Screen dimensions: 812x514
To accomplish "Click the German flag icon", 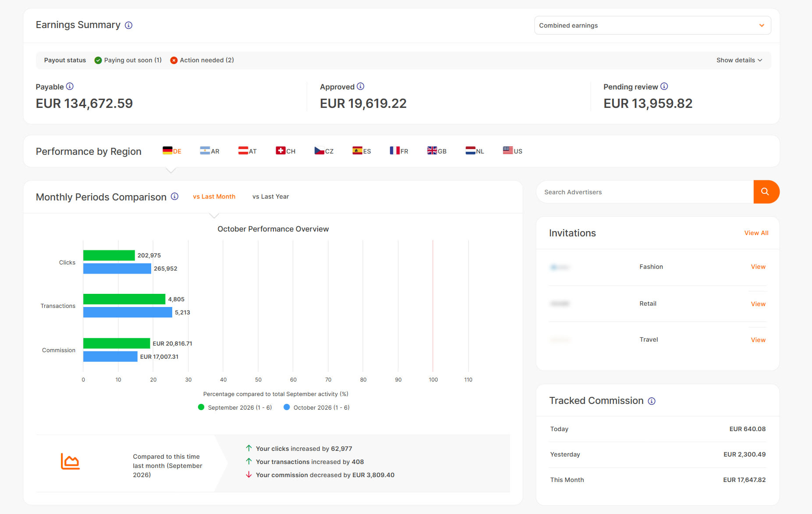I will (x=167, y=150).
